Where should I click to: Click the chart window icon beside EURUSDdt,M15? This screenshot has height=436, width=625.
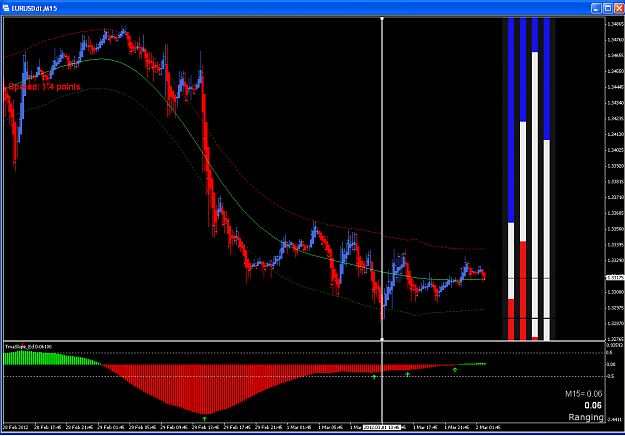point(6,8)
